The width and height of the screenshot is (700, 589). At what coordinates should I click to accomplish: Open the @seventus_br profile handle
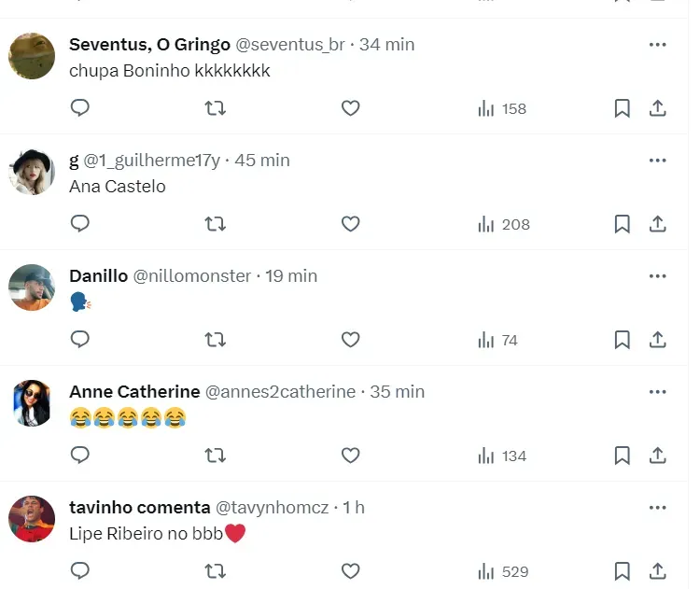289,45
